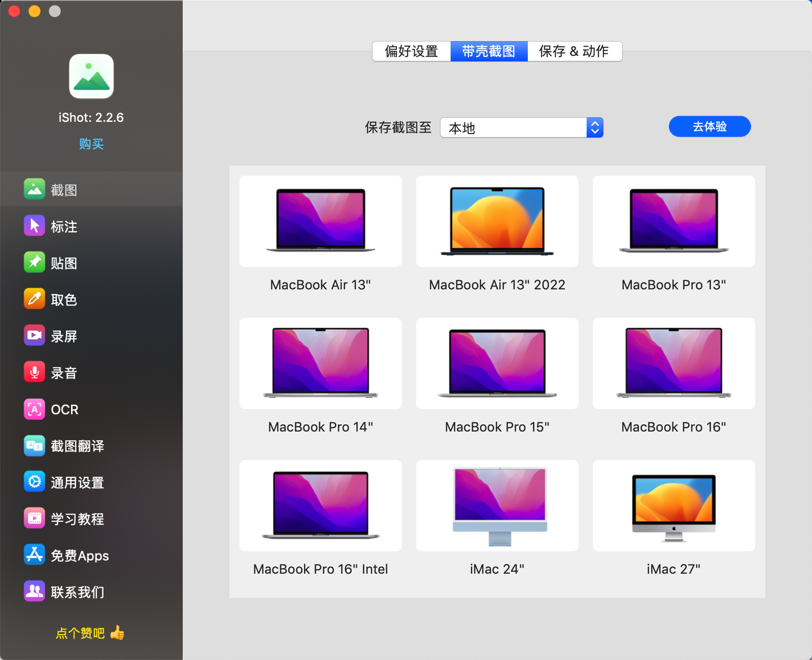Click the 去体验 button
Screen dimensions: 812x660
tap(710, 126)
